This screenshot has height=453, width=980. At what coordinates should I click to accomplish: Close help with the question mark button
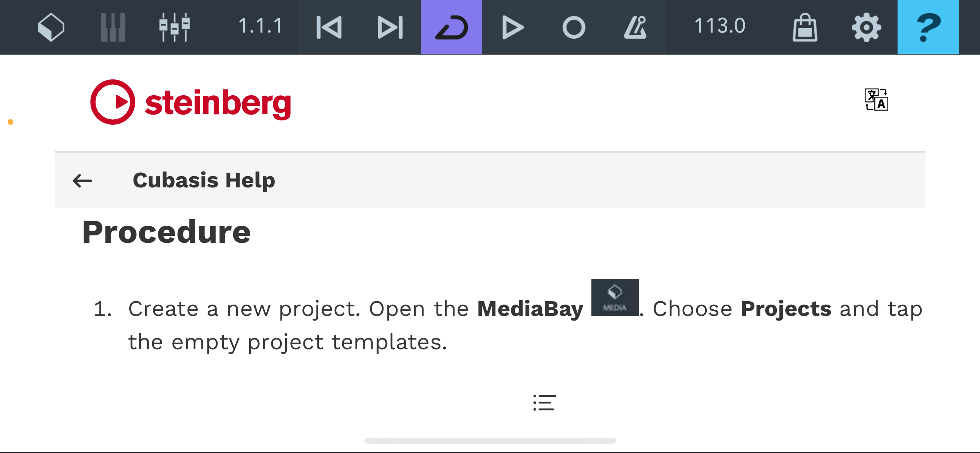tap(928, 27)
